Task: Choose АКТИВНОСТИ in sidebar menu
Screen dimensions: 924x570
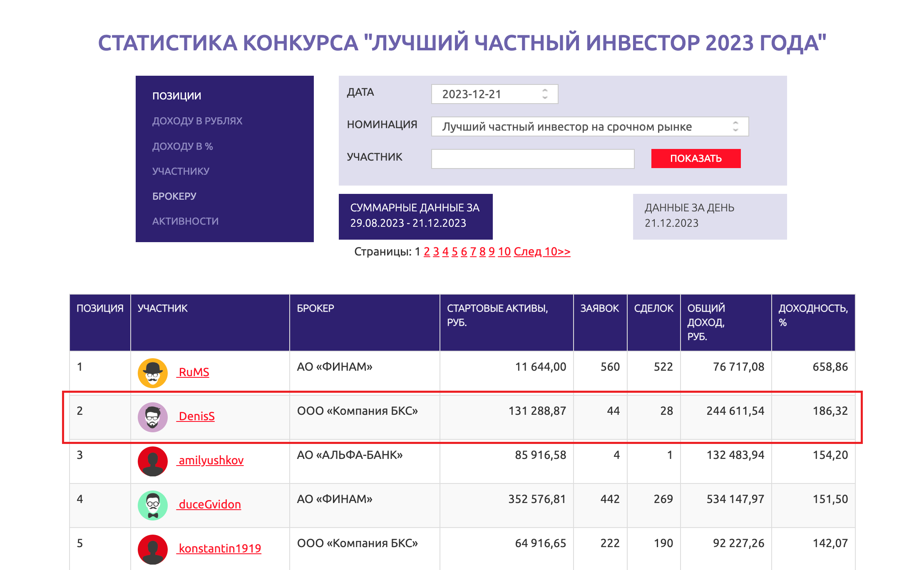Action: 185,221
